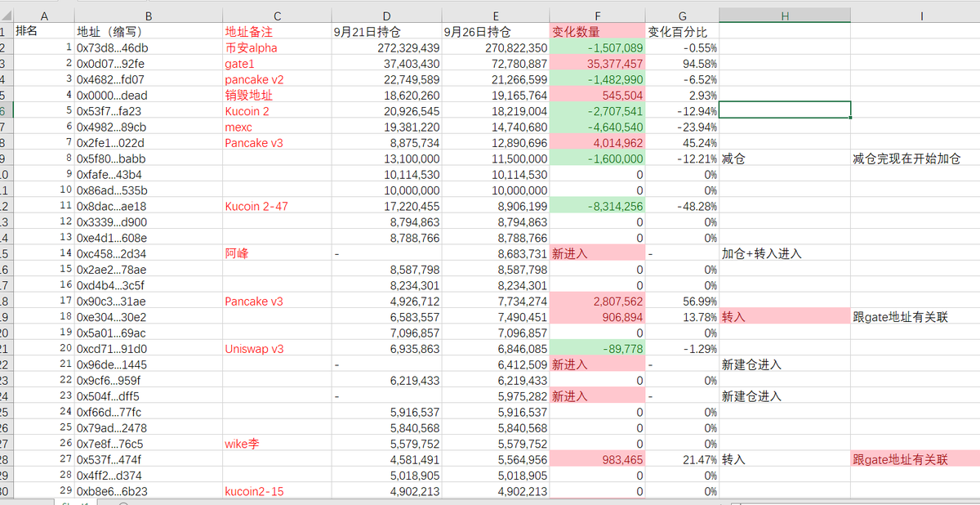Select address cell 0xb8e6...6b23

(x=148, y=491)
